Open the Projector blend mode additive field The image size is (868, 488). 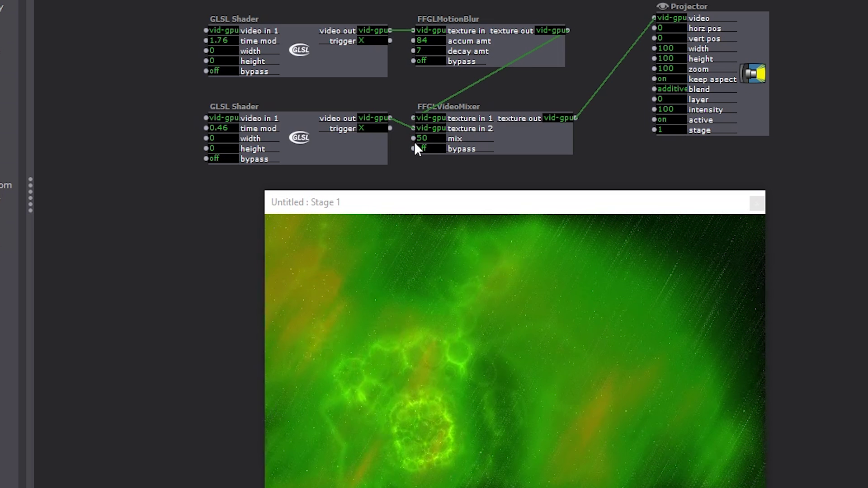[x=671, y=89]
